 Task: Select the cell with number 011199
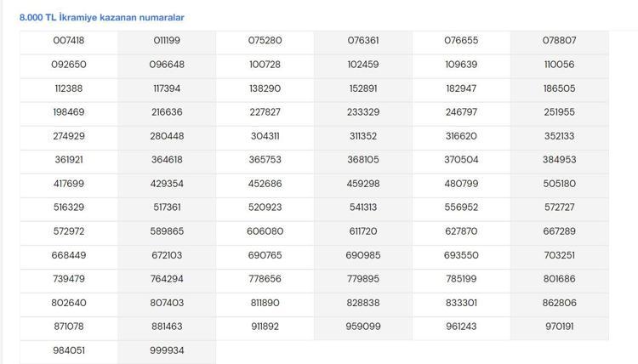[x=167, y=41]
